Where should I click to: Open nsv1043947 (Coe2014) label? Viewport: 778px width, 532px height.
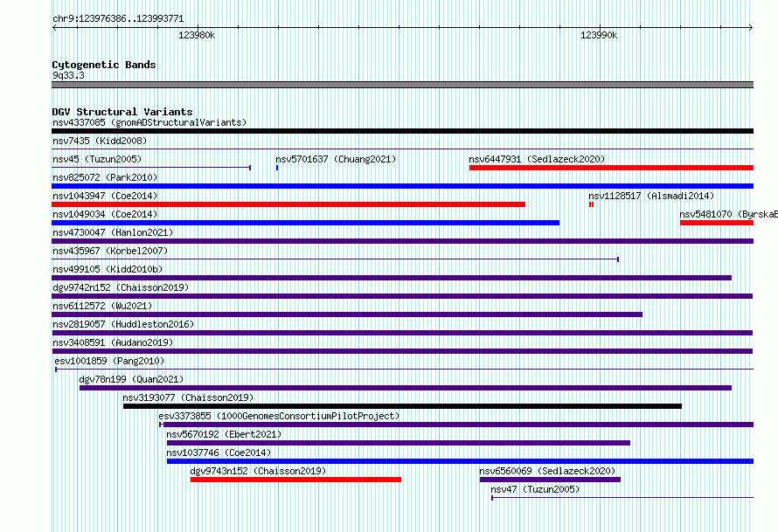(x=105, y=196)
